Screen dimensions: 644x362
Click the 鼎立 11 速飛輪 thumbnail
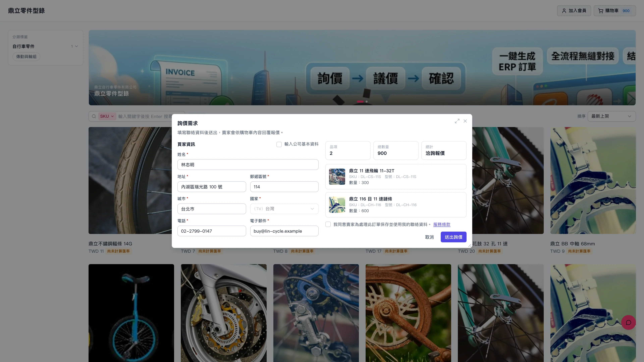pyautogui.click(x=337, y=177)
